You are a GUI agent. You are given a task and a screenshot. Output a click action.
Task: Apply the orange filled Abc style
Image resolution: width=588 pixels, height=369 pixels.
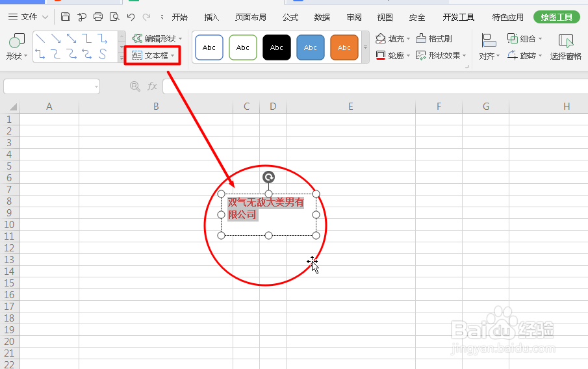344,47
